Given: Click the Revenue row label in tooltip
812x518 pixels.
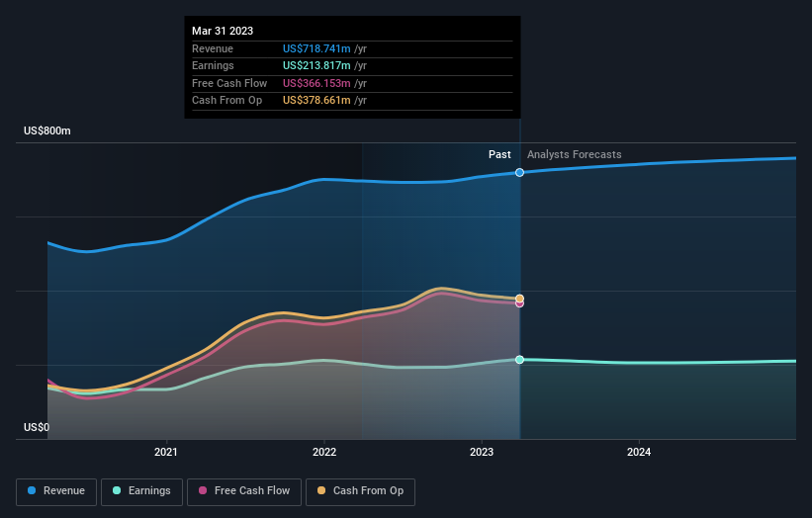Looking at the screenshot, I should [x=213, y=48].
